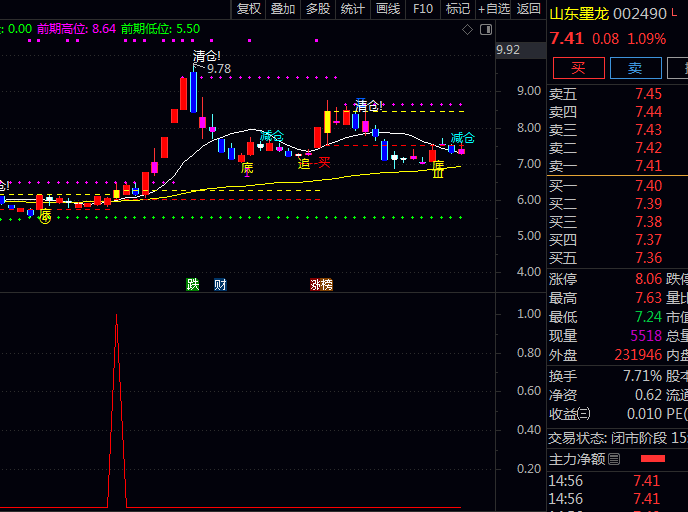Click the current price 7.41 header
The width and height of the screenshot is (688, 512).
tap(566, 39)
